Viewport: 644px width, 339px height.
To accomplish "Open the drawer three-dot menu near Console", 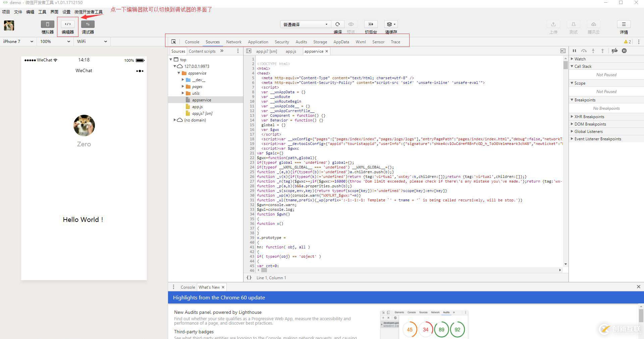I will point(173,287).
